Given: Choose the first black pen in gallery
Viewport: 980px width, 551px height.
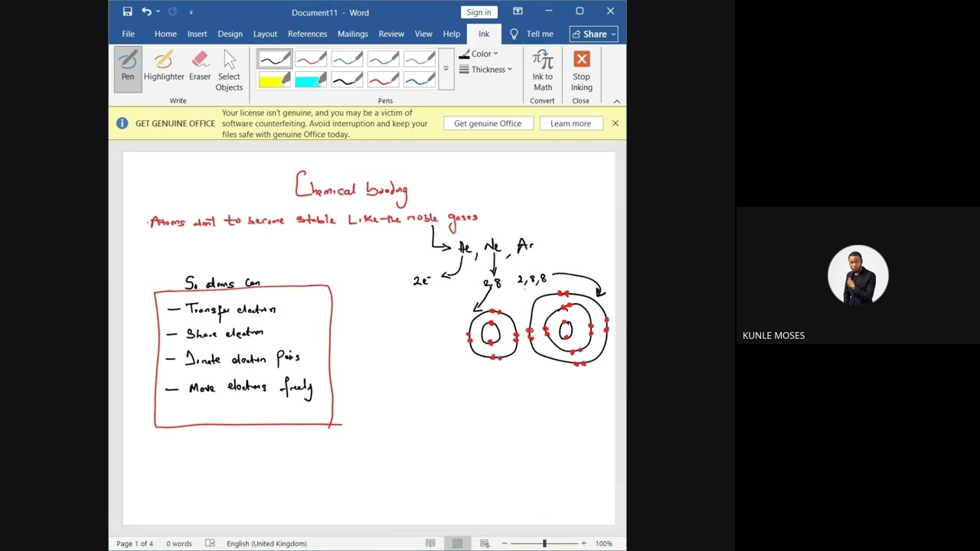Looking at the screenshot, I should pos(274,59).
